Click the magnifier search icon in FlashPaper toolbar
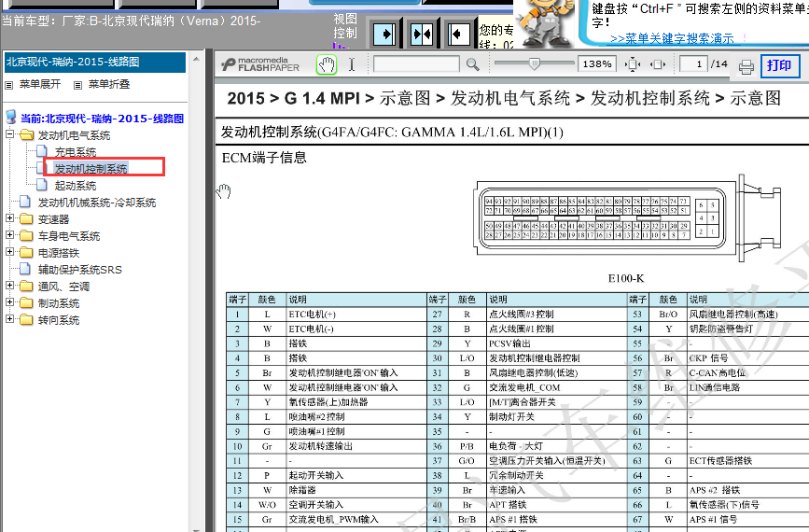This screenshot has width=809, height=532. [472, 64]
